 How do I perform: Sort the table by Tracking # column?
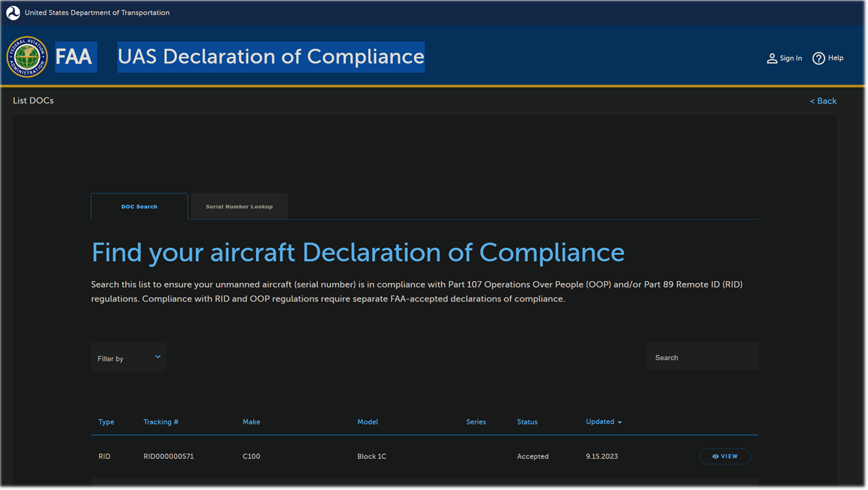click(161, 422)
